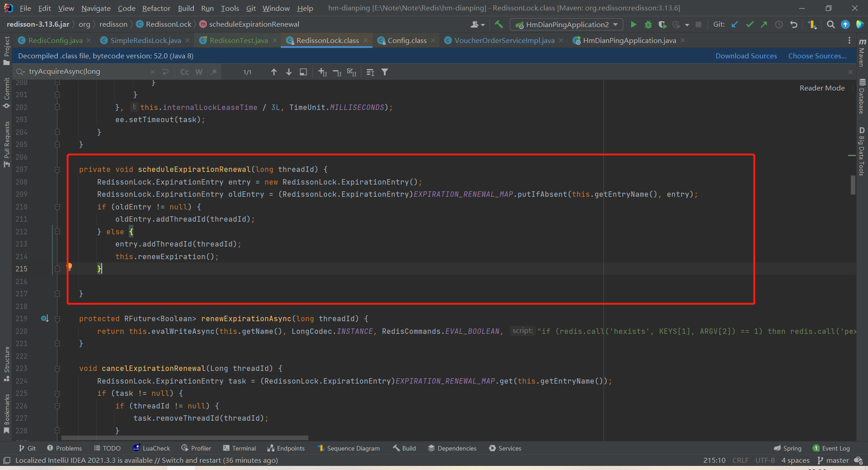The height and width of the screenshot is (470, 868).
Task: Open the Maven tool window sidebar
Action: coord(862,52)
